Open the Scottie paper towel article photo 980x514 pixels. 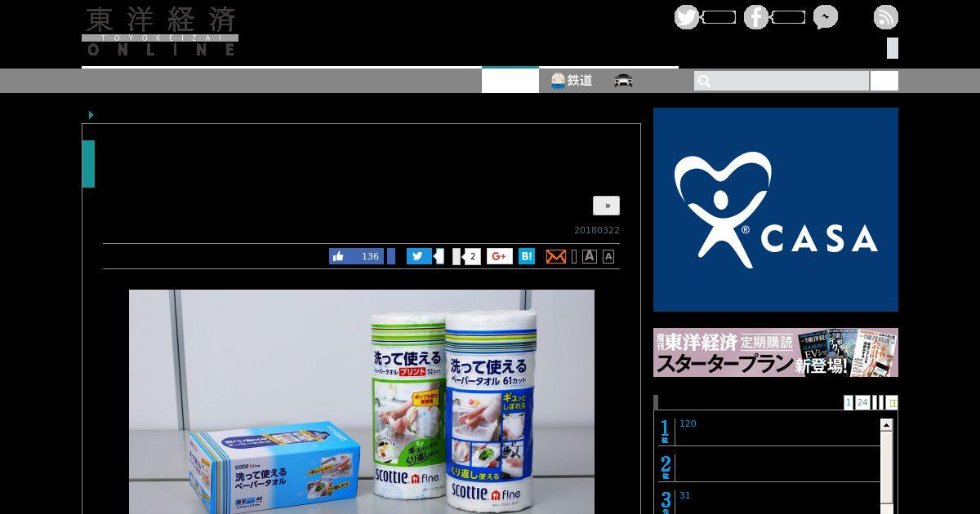[362, 401]
